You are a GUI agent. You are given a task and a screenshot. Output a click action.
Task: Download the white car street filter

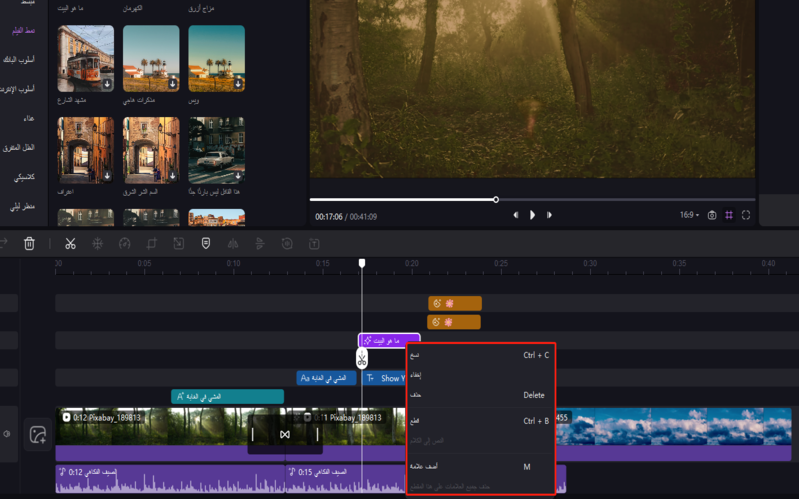pyautogui.click(x=238, y=176)
